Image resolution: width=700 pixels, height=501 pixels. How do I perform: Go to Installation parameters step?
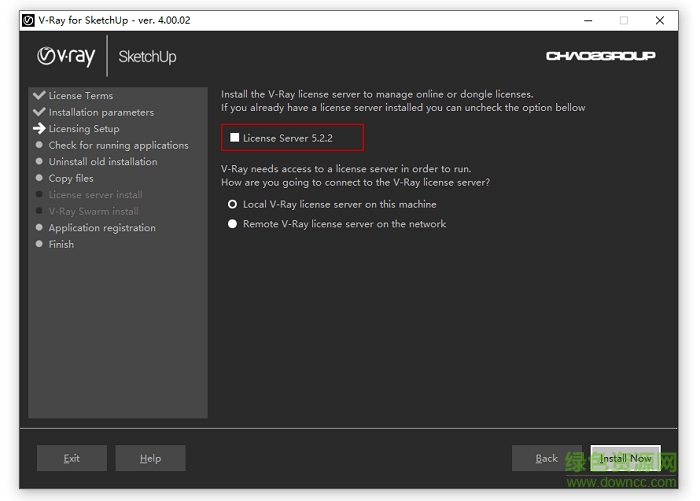click(x=101, y=112)
